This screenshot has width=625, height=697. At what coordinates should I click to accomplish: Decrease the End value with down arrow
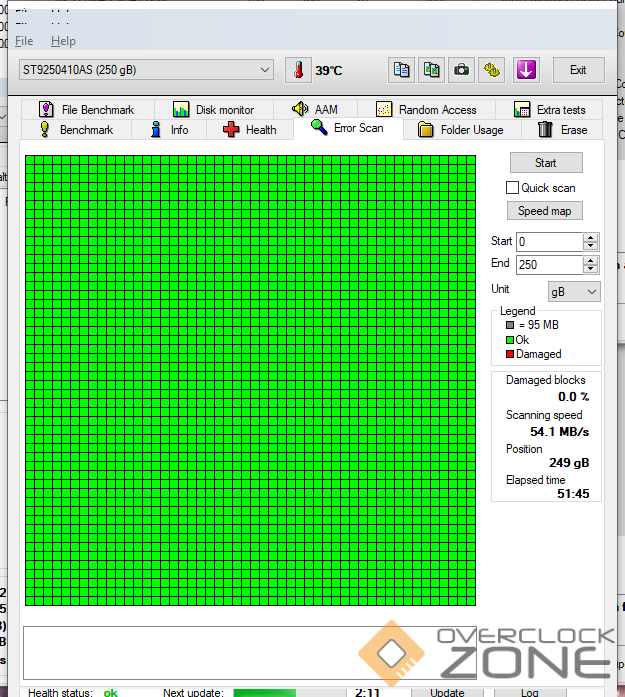pyautogui.click(x=590, y=269)
